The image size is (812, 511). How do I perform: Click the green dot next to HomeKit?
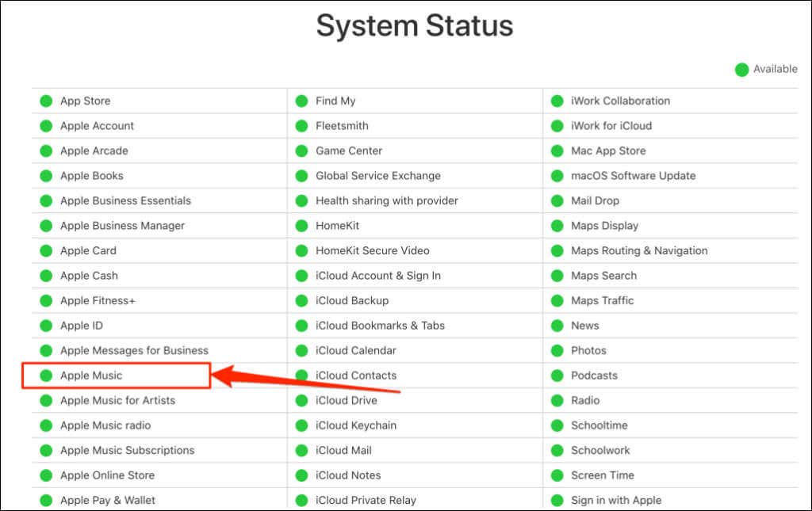pyautogui.click(x=301, y=226)
